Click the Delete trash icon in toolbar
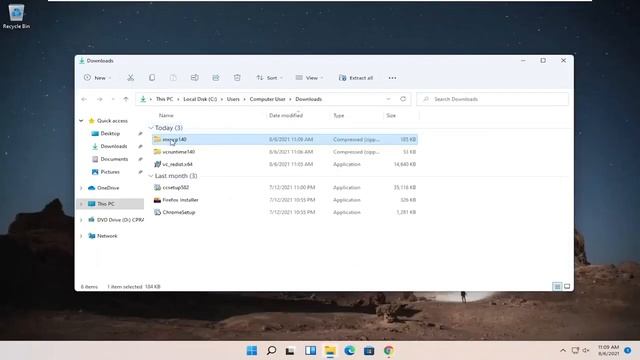Image resolution: width=640 pixels, height=360 pixels. click(x=237, y=78)
